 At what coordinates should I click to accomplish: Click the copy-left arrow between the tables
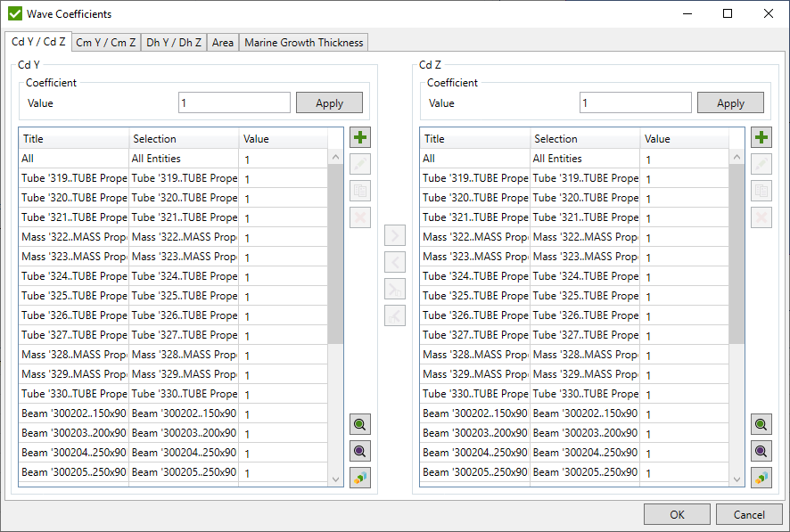click(x=395, y=262)
